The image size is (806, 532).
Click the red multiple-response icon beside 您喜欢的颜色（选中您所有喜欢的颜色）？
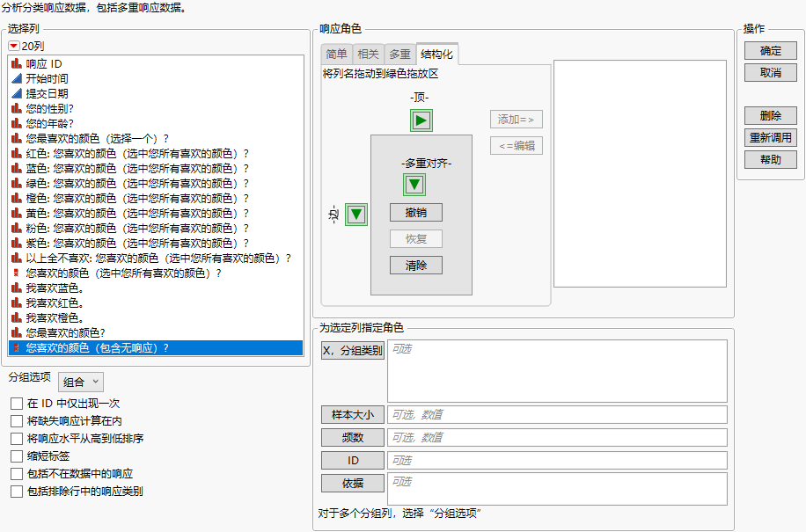[14, 273]
